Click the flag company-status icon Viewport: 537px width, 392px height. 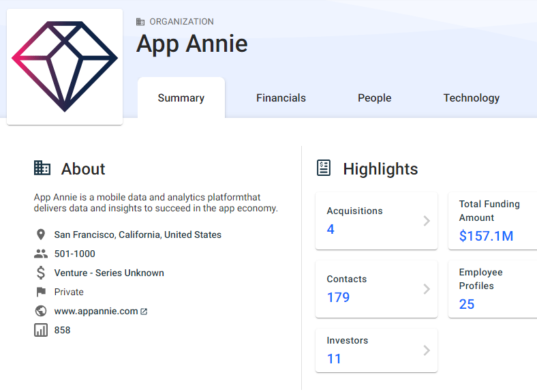[41, 292]
